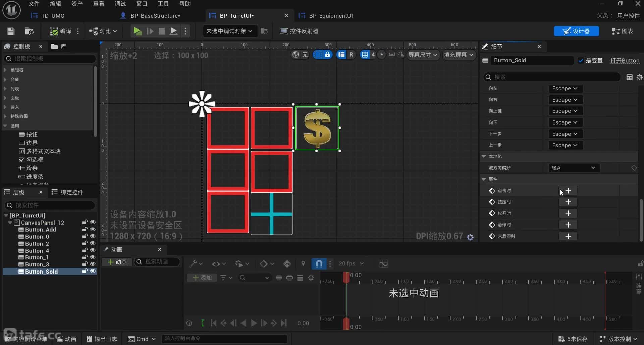Switch to the BP_EquipmentUI tab
The height and width of the screenshot is (345, 644).
(330, 16)
